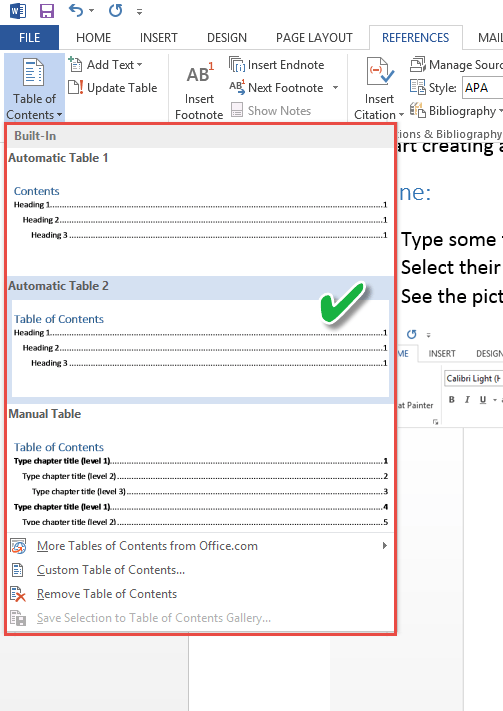Click the Format Painter label in picture
This screenshot has height=711, width=503.
[x=416, y=405]
